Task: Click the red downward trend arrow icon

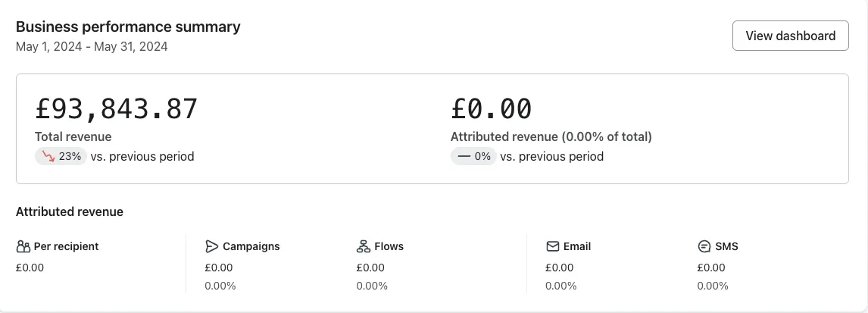Action: [48, 156]
